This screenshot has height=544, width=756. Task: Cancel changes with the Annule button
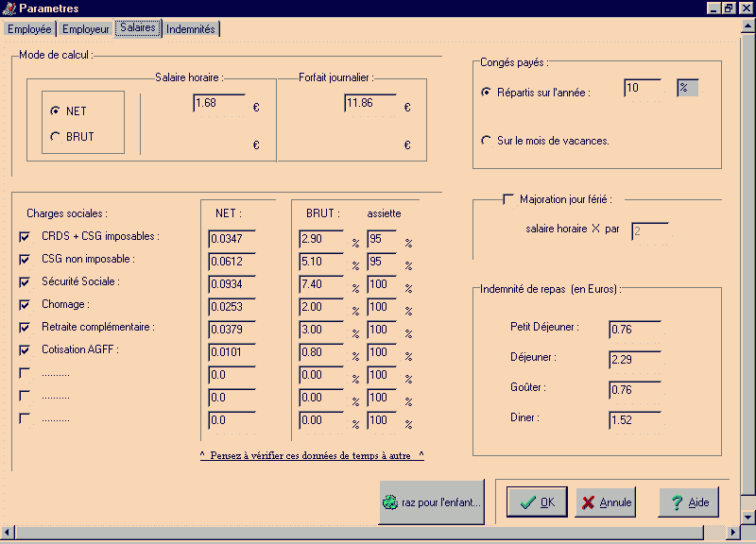coord(606,502)
